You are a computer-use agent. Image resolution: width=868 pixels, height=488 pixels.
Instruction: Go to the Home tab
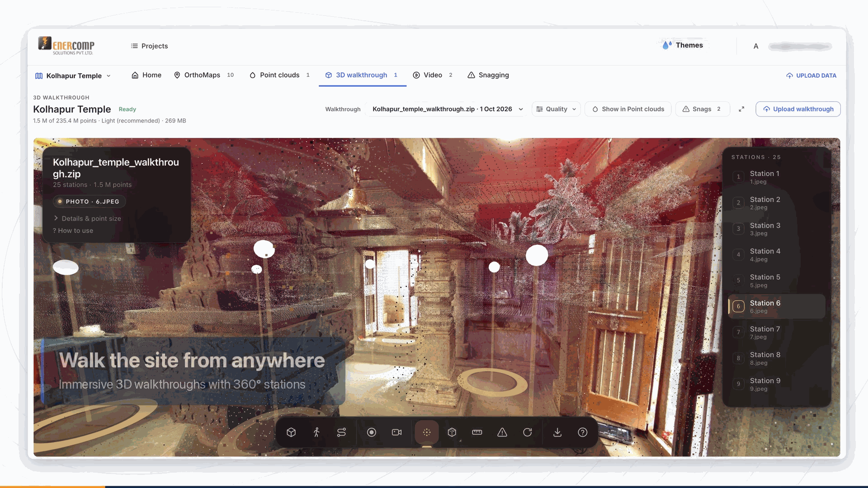146,75
